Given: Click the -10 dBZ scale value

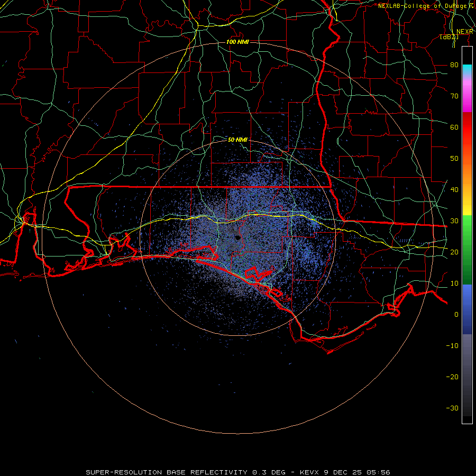Looking at the screenshot, I should tap(452, 346).
